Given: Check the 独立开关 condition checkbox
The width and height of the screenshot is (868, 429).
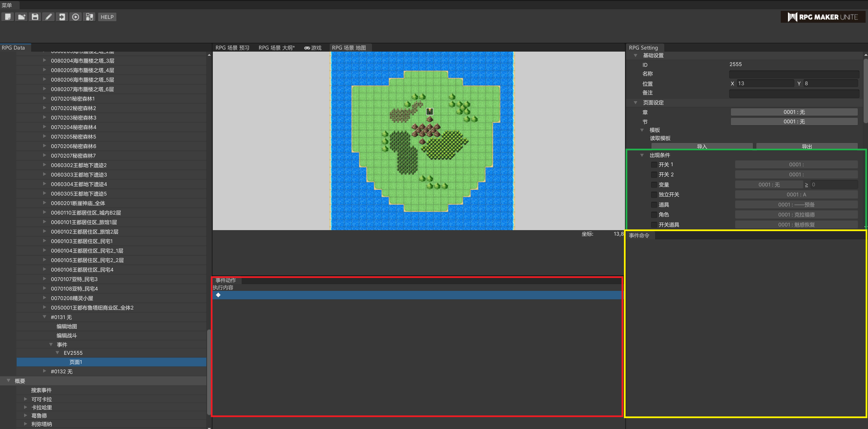Looking at the screenshot, I should click(653, 194).
